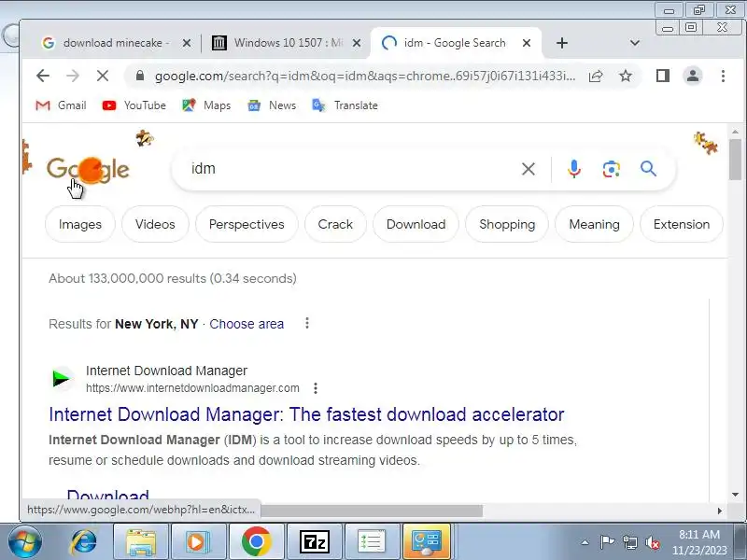Click the Google doodle logo
Image resolution: width=747 pixels, height=560 pixels.
point(88,170)
